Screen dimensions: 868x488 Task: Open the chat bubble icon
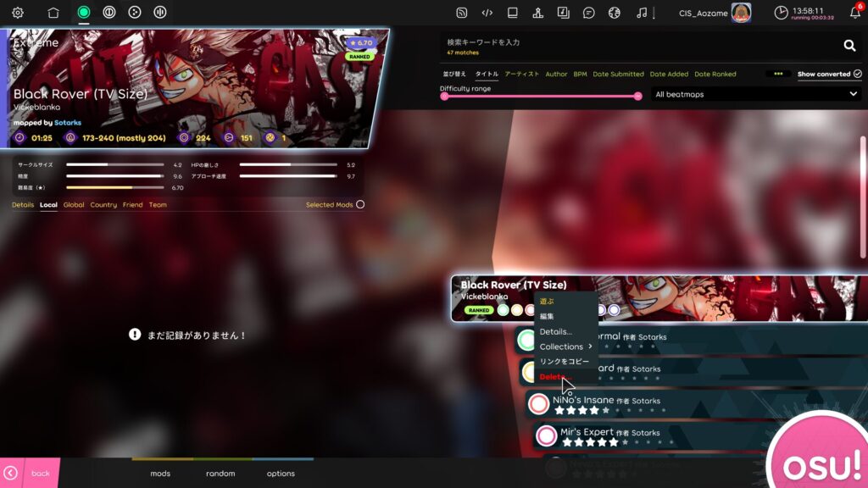589,13
